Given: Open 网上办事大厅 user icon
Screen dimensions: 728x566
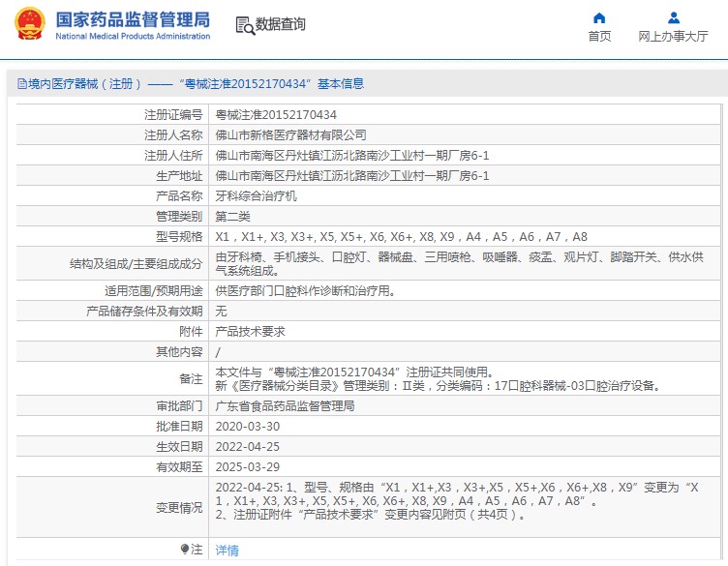Looking at the screenshot, I should tap(673, 18).
